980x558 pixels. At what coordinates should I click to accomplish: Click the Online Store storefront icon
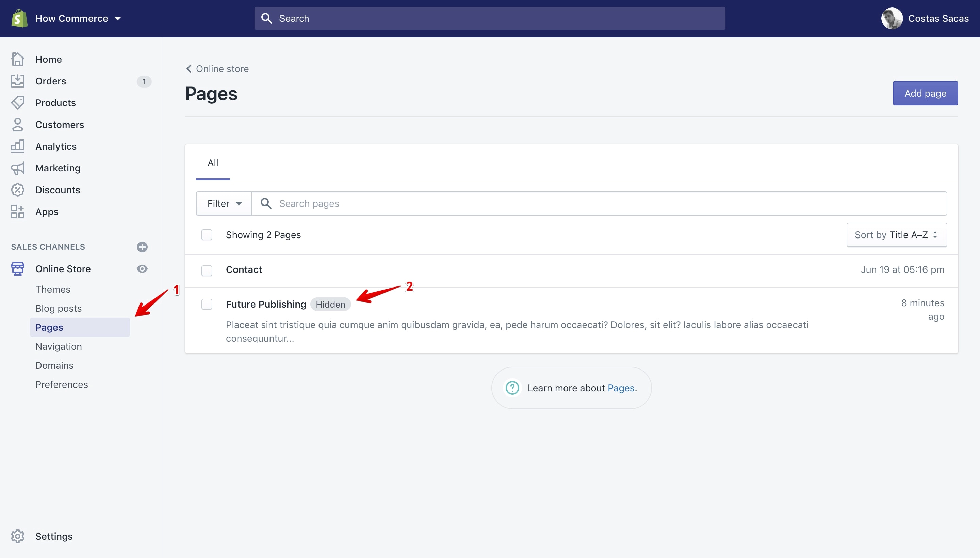(18, 269)
